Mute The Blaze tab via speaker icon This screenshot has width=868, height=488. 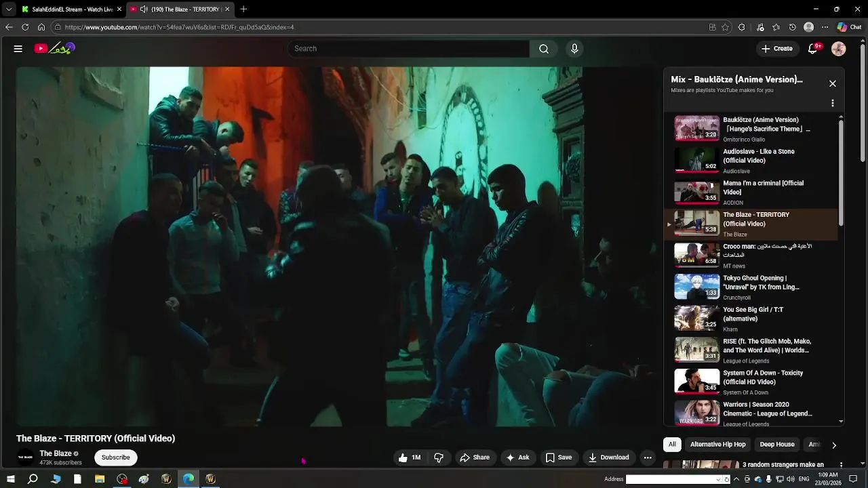coord(144,9)
